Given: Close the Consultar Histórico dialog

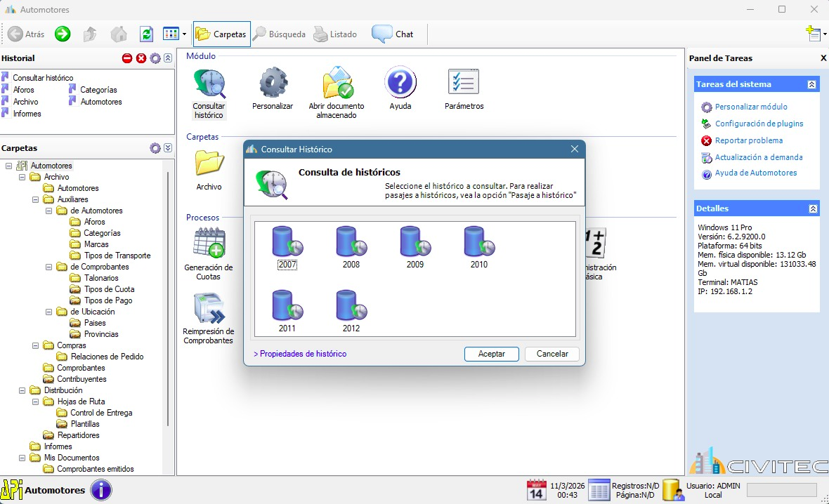Looking at the screenshot, I should pyautogui.click(x=575, y=150).
